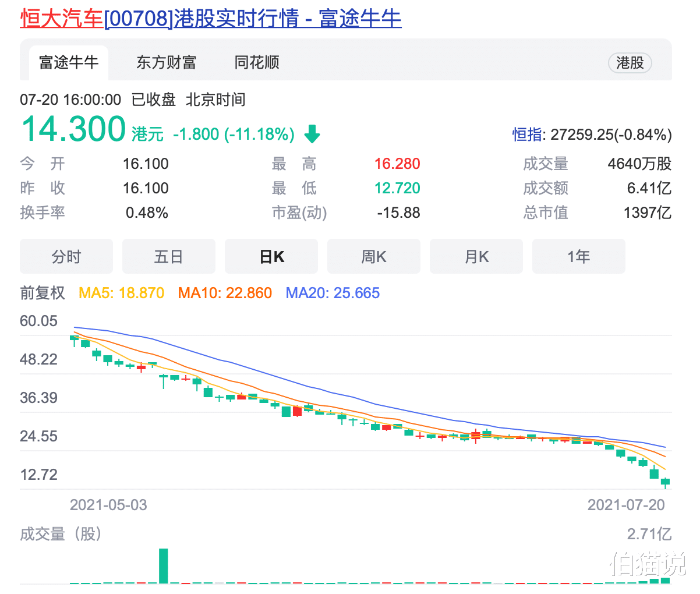Click the 前复权 adjustment label
The height and width of the screenshot is (594, 700).
click(x=43, y=292)
